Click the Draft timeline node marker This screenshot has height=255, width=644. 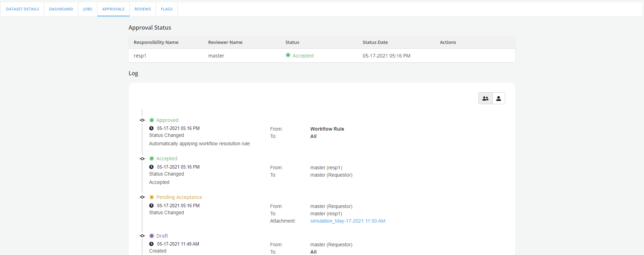pyautogui.click(x=142, y=236)
